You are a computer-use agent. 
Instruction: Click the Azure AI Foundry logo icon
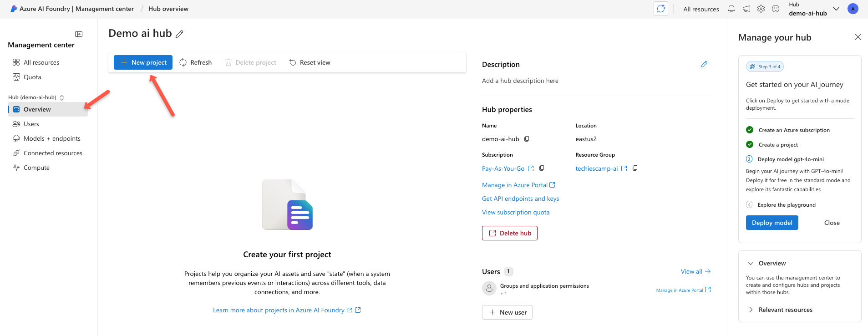tap(14, 9)
